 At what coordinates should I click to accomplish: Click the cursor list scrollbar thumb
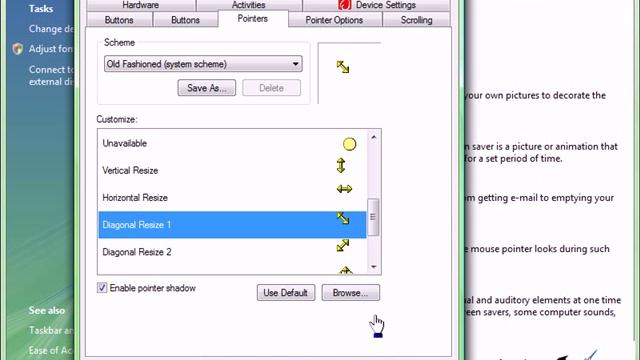tap(373, 217)
